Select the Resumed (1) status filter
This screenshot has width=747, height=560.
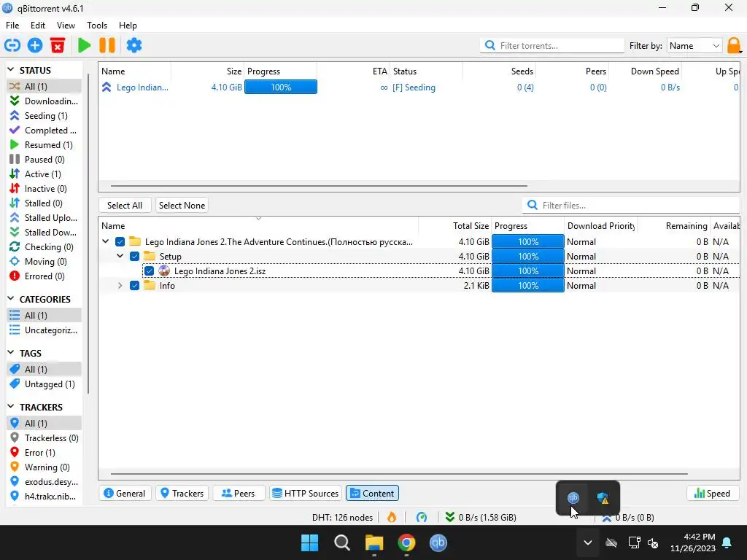click(44, 145)
